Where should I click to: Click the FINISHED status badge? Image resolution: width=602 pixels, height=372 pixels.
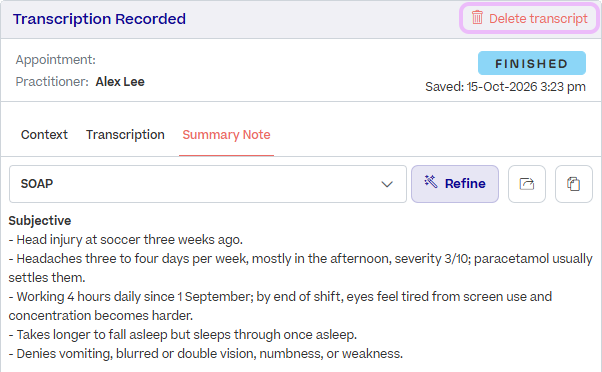pos(532,63)
